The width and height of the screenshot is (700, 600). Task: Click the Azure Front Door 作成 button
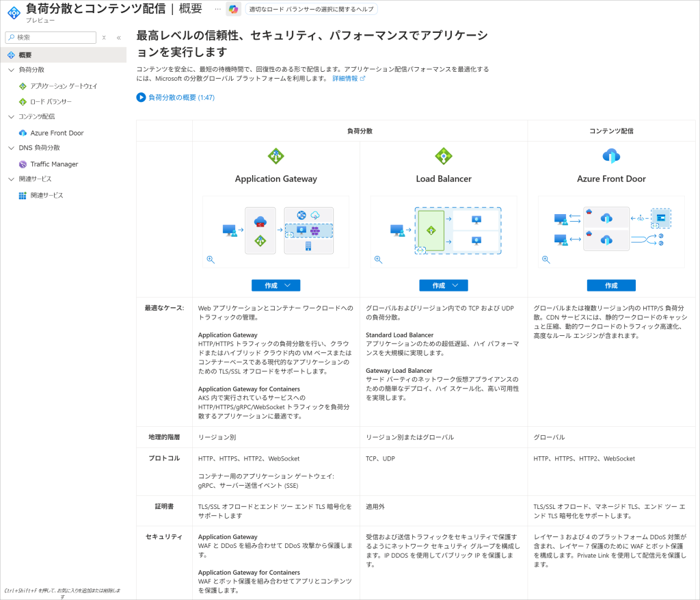[x=611, y=285]
